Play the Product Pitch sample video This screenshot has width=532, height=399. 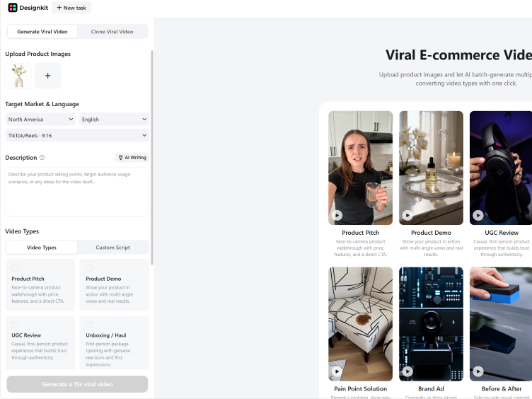[x=337, y=215]
